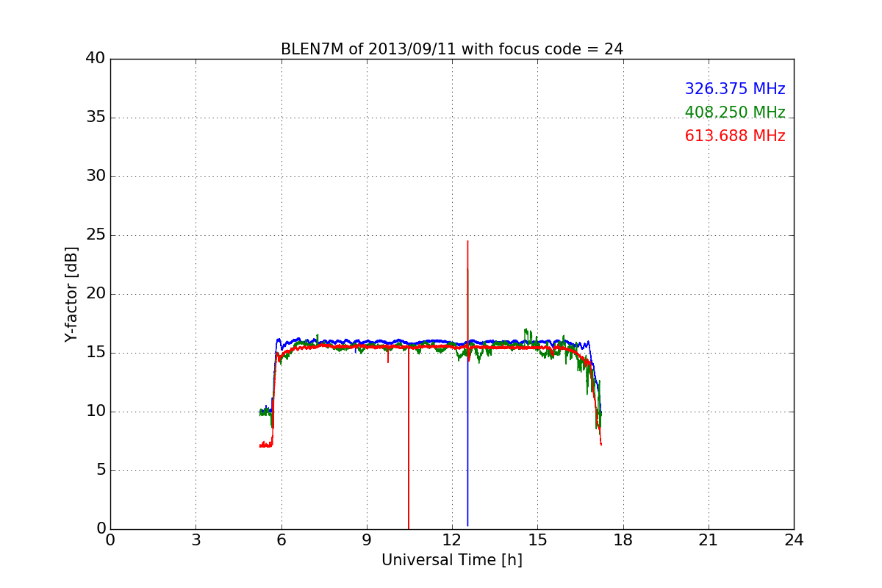Viewport: 882px width, 588px height.
Task: Click the x-axis tick label '21'
Action: 709,540
